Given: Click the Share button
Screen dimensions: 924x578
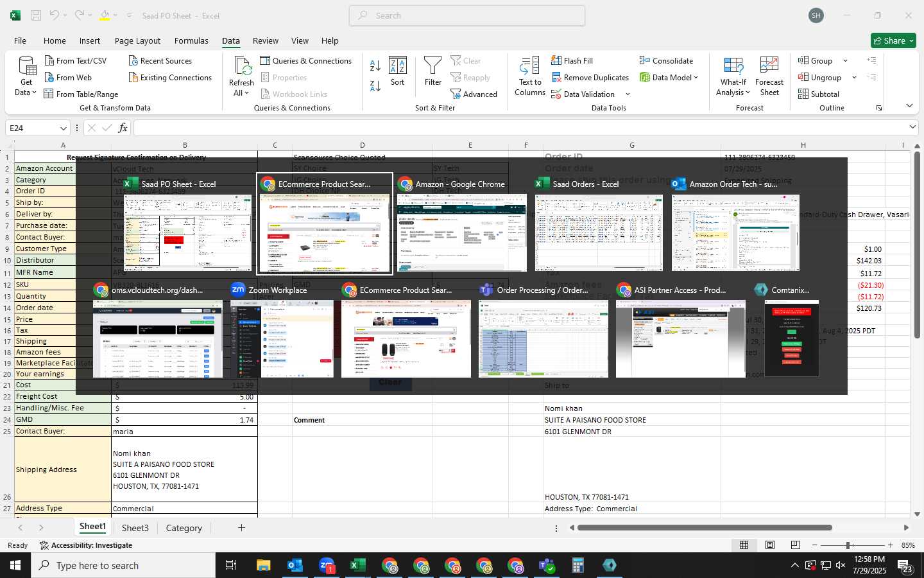Looking at the screenshot, I should click(x=893, y=40).
